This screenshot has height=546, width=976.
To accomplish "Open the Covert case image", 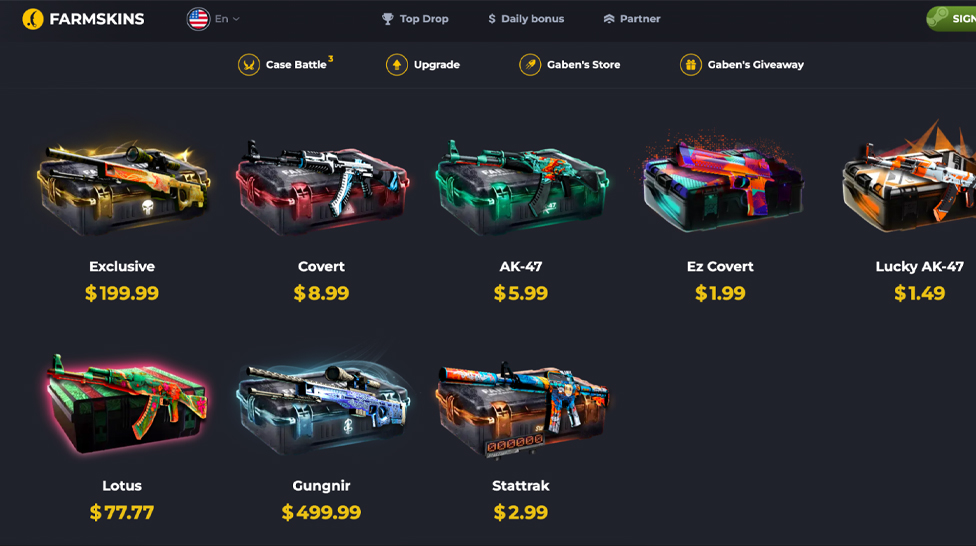I will [322, 187].
